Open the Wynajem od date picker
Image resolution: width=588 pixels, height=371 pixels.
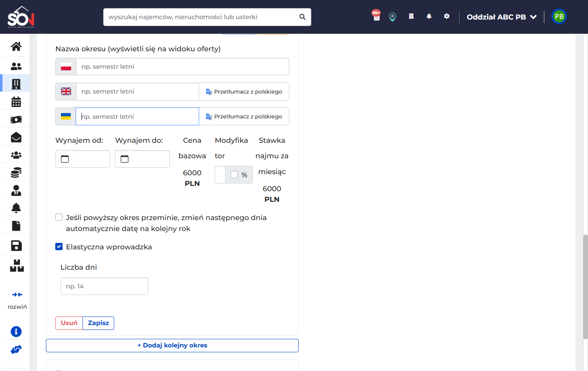click(82, 159)
